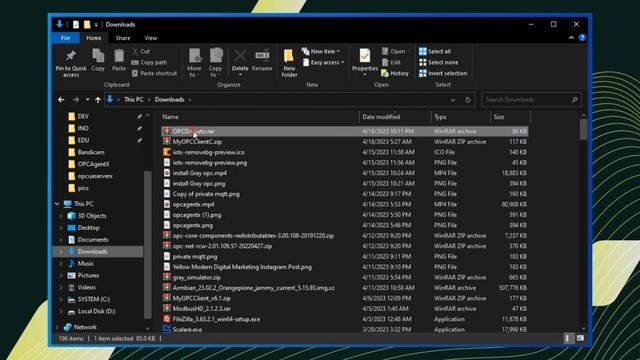This screenshot has width=640, height=360.
Task: Select MyOPCClientC.zip file
Action: [x=197, y=142]
